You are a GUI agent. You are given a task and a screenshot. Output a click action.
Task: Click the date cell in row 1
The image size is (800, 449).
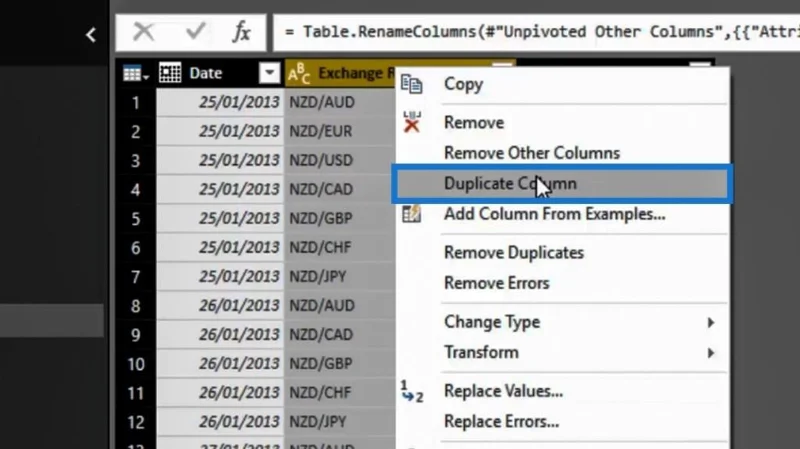pyautogui.click(x=220, y=103)
